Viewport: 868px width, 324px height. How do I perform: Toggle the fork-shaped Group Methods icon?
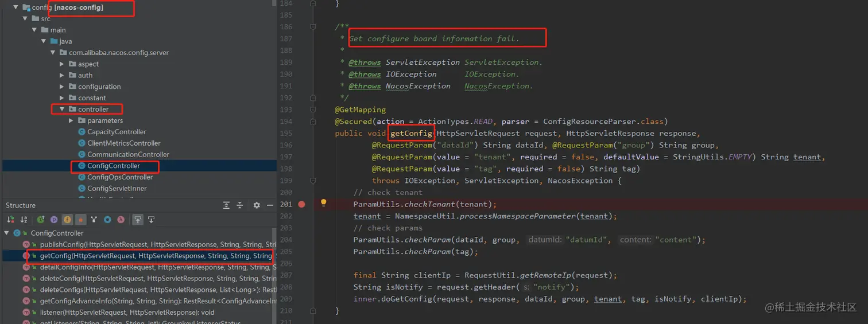(94, 220)
